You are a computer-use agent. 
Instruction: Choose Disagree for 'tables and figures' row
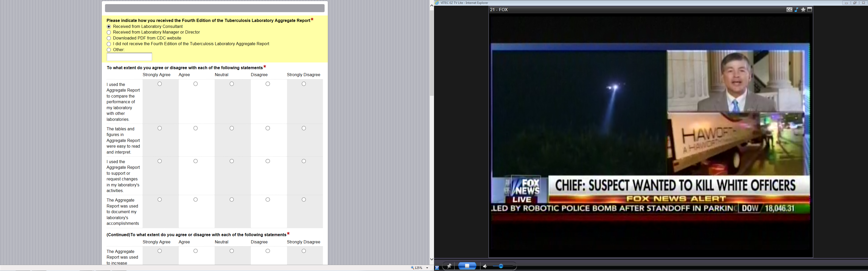click(x=268, y=128)
